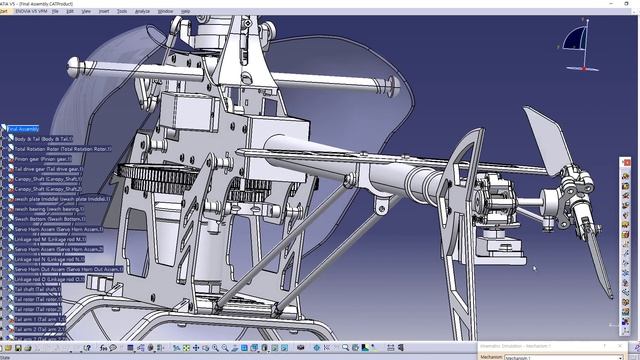Viewport: 640px width, 360px height.
Task: Select Swash Bottom tree node
Action: click(x=50, y=219)
